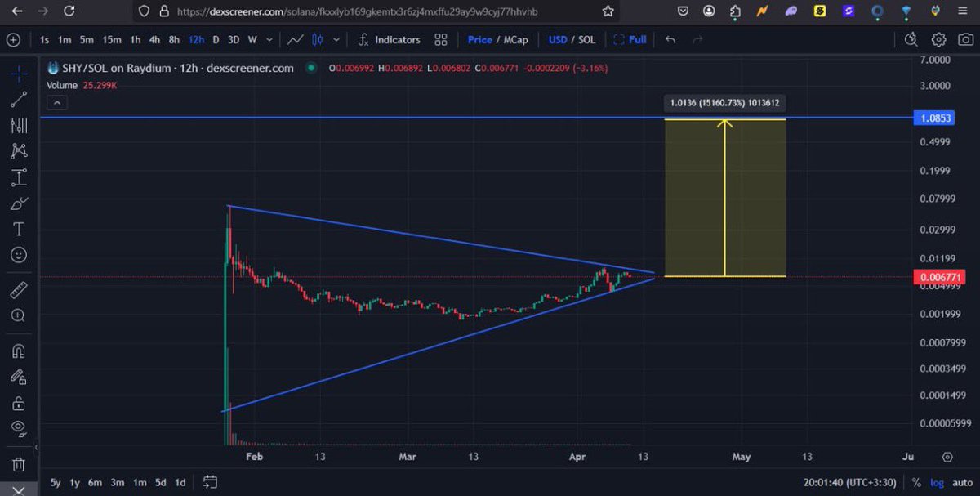Set timeframe to 1h

point(136,39)
